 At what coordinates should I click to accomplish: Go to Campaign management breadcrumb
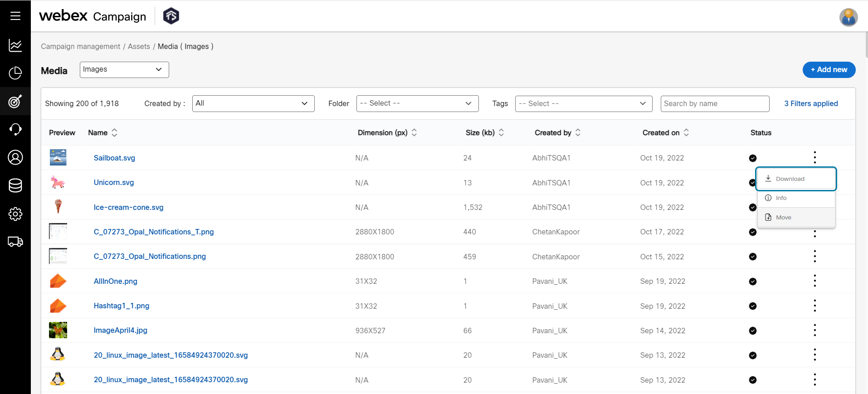[x=80, y=46]
